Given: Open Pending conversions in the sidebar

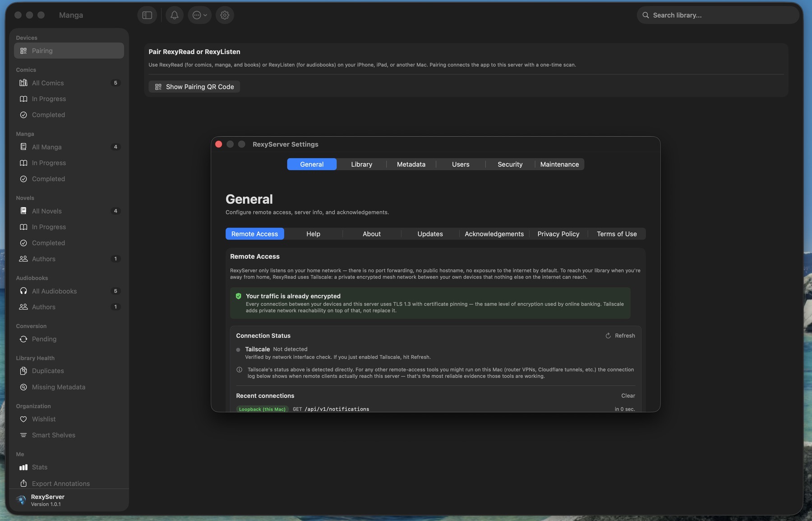Looking at the screenshot, I should (69, 339).
